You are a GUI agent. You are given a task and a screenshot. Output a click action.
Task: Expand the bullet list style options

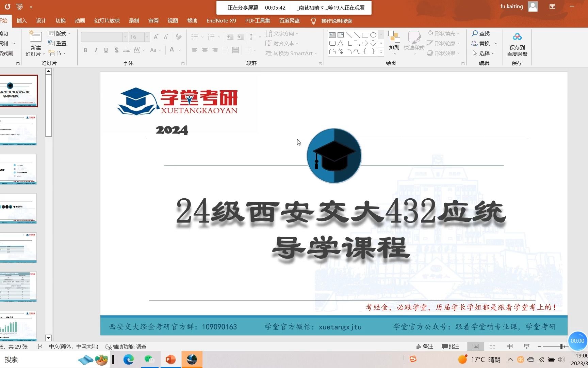pyautogui.click(x=202, y=37)
